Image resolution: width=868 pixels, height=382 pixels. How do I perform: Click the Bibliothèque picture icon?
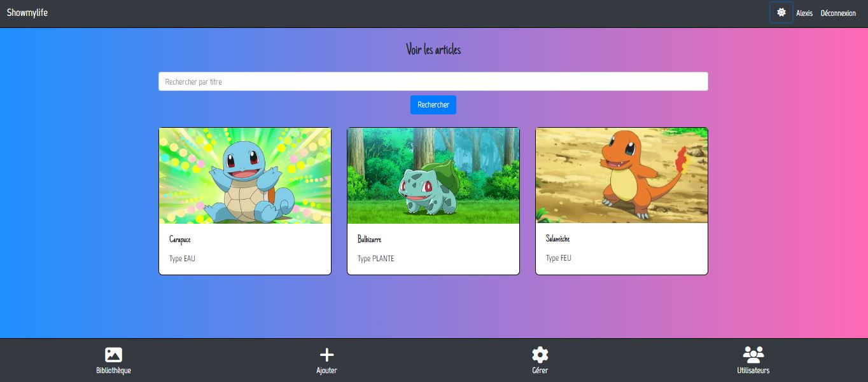click(113, 355)
